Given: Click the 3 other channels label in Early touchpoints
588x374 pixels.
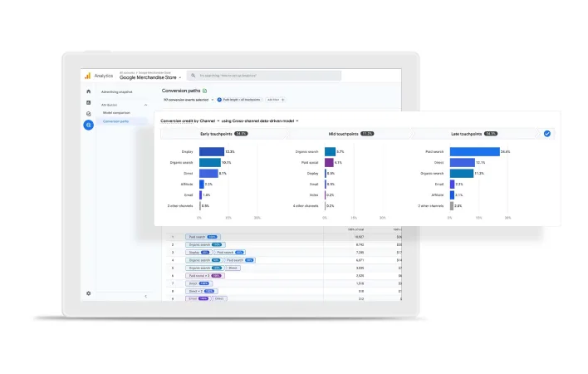Looking at the screenshot, I should click(x=180, y=206).
